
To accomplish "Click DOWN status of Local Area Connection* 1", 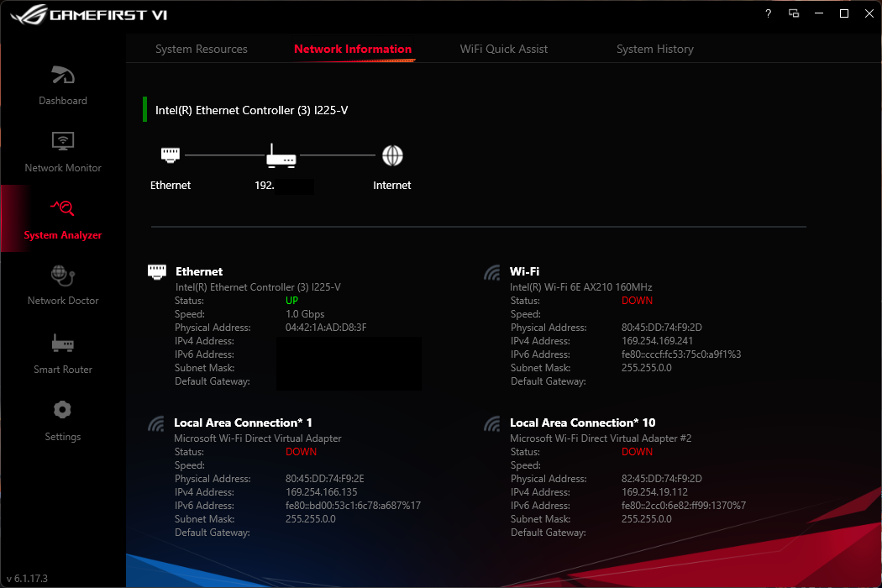I will pos(301,452).
